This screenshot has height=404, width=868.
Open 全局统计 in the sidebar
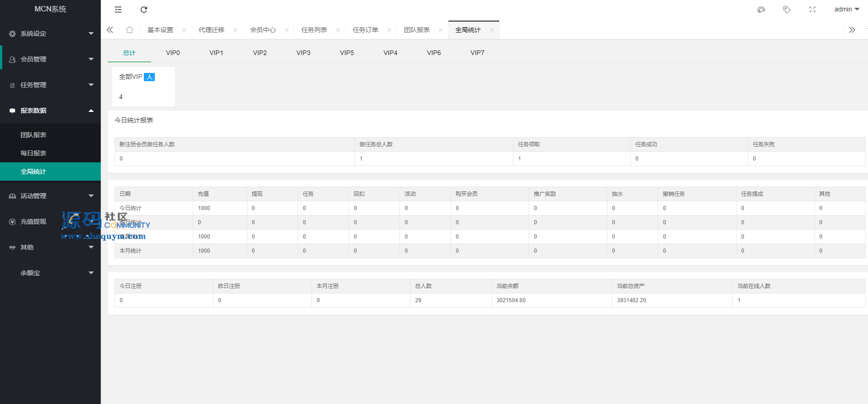[50, 172]
